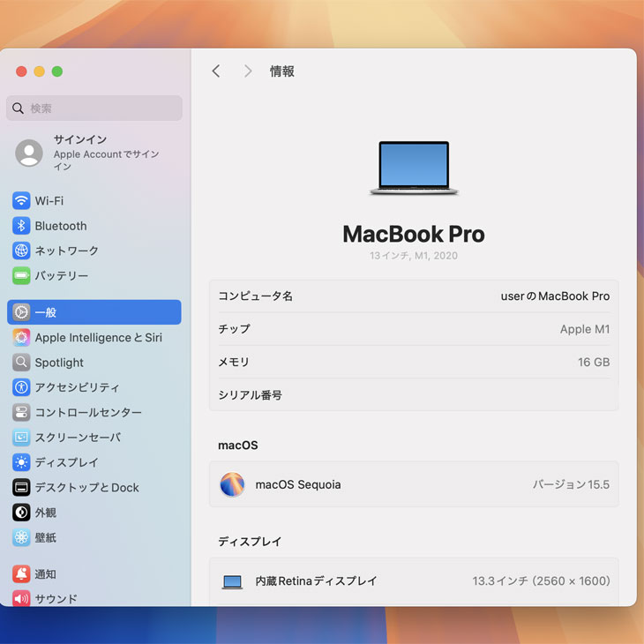This screenshot has width=644, height=644.
Task: Select the Spotlight magnifier icon
Action: coord(21,363)
